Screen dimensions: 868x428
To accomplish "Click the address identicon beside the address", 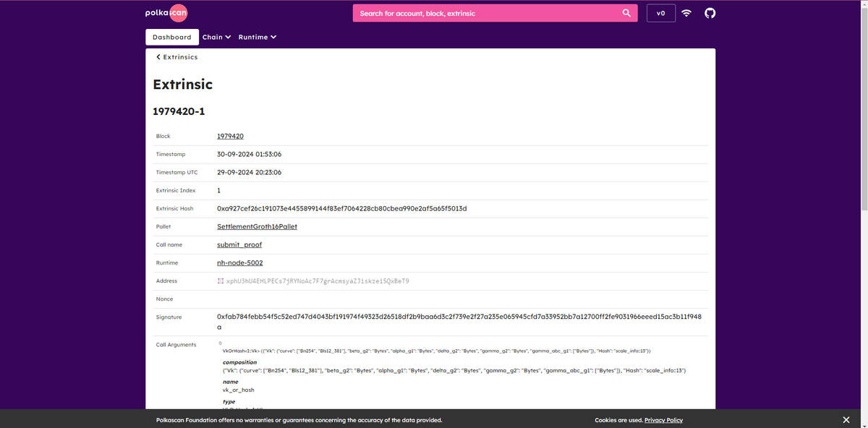I will click(221, 281).
